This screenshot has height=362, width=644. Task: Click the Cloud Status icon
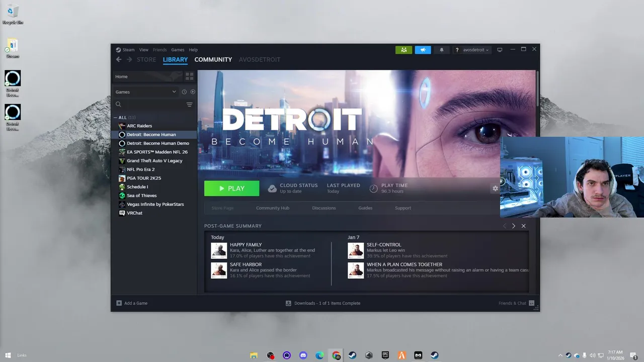(272, 189)
